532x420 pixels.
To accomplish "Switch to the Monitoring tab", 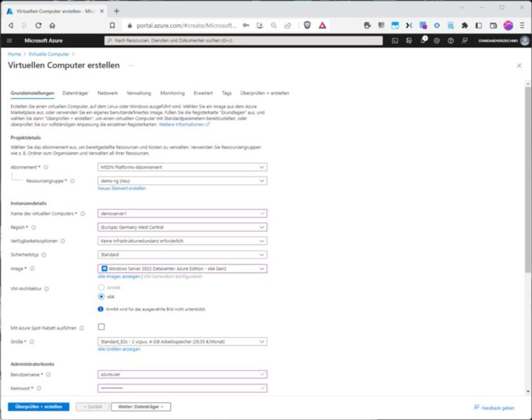I will (x=172, y=93).
